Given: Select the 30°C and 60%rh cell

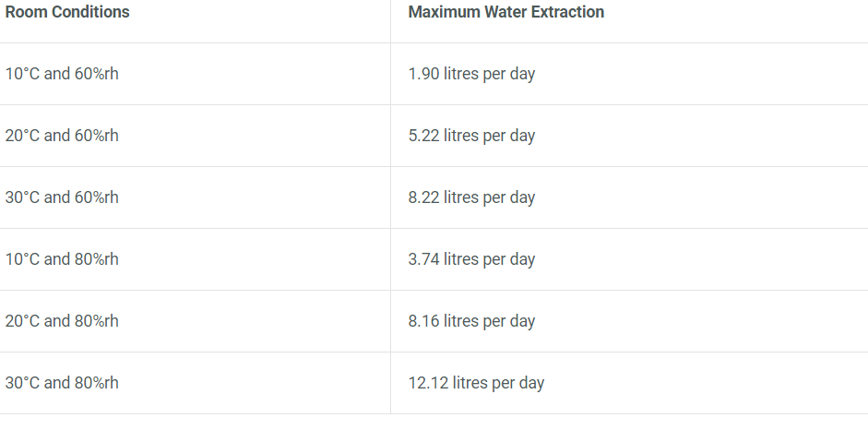Looking at the screenshot, I should point(62,197).
